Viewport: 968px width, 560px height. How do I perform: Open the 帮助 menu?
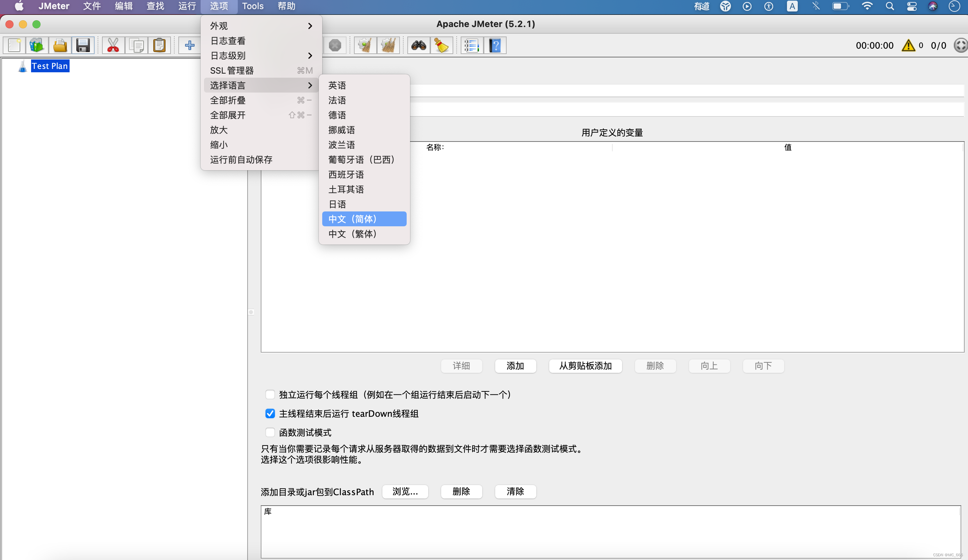(x=286, y=6)
